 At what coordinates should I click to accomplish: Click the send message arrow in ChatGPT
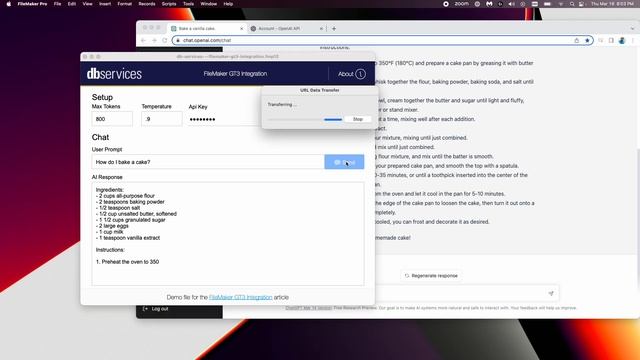tap(551, 293)
